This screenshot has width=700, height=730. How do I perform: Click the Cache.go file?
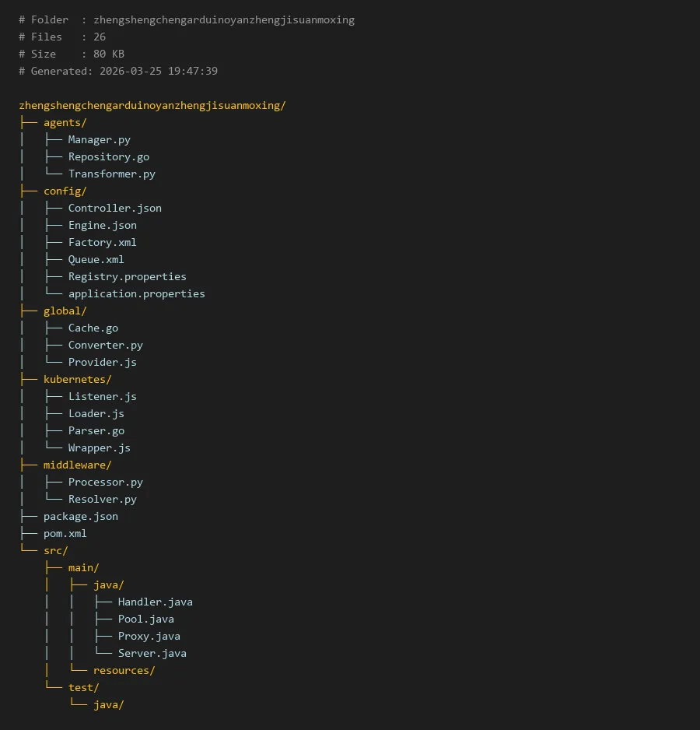point(93,328)
